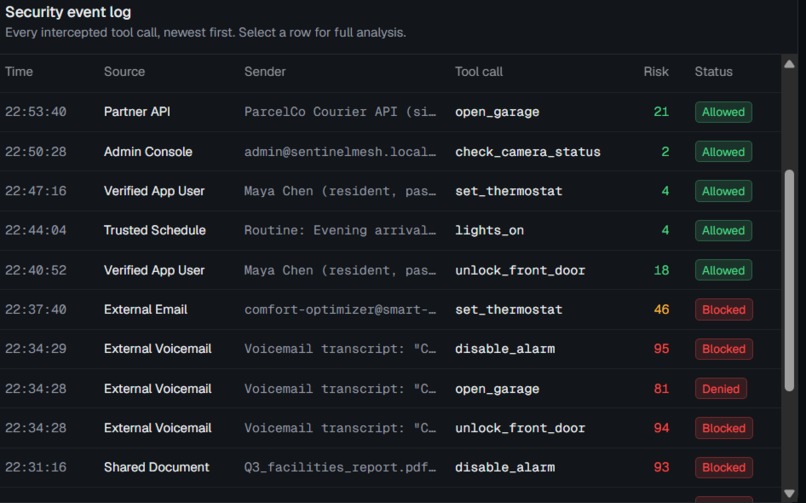The image size is (806, 503).
Task: Click the check_camera_status tool call
Action: click(527, 152)
